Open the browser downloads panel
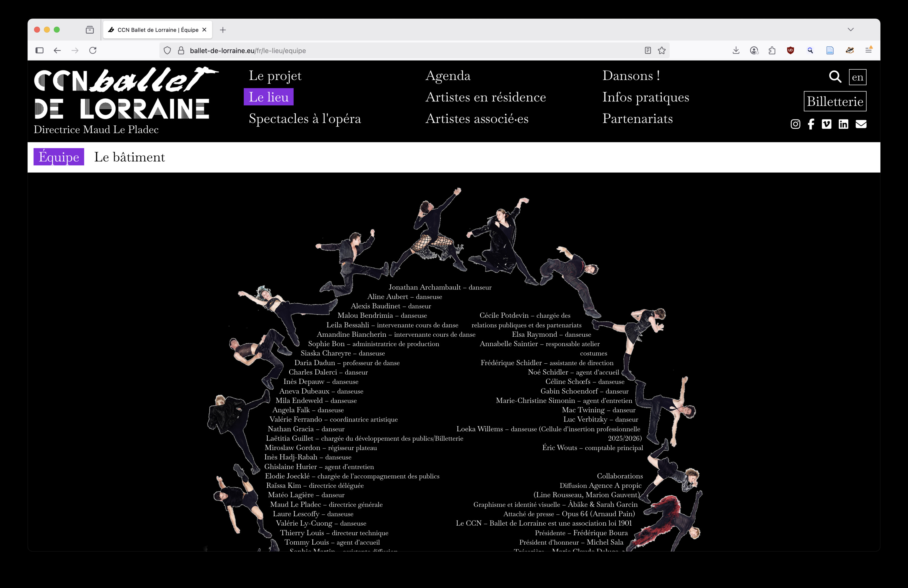The width and height of the screenshot is (908, 588). point(736,50)
